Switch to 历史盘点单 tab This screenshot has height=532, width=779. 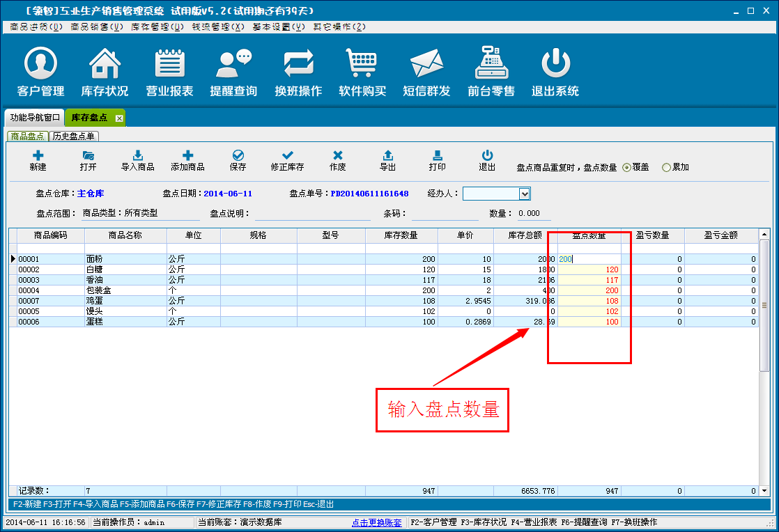[x=74, y=136]
